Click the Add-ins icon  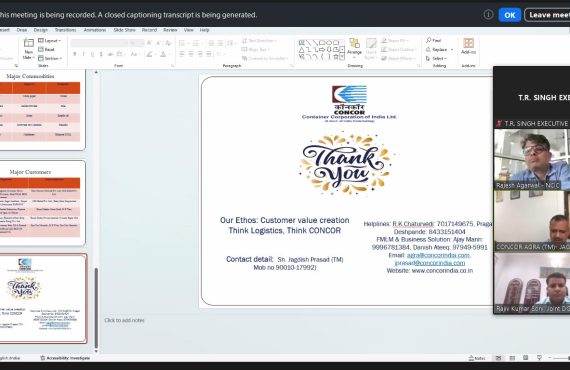(468, 46)
